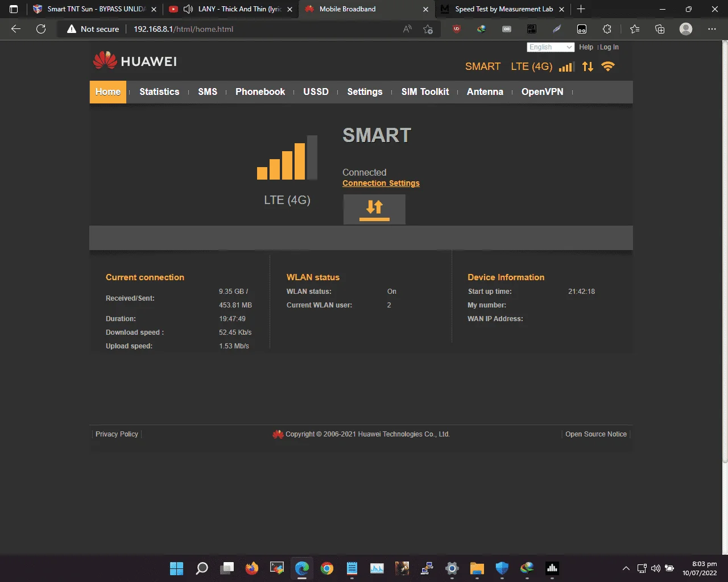
Task: Open the feather quill extension icon
Action: (557, 29)
